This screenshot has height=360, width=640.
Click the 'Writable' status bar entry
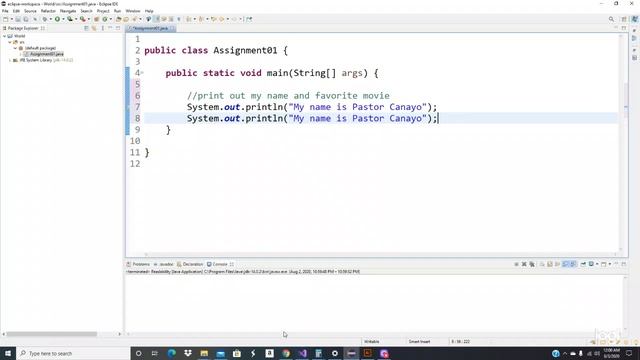coord(371,341)
